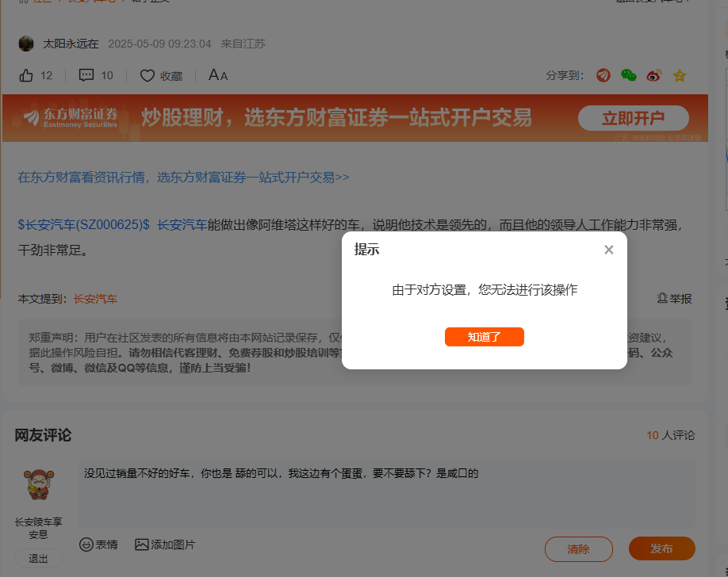The width and height of the screenshot is (728, 577).
Task: Open the 在东方财富看资讯行情 promo link
Action: 183,178
